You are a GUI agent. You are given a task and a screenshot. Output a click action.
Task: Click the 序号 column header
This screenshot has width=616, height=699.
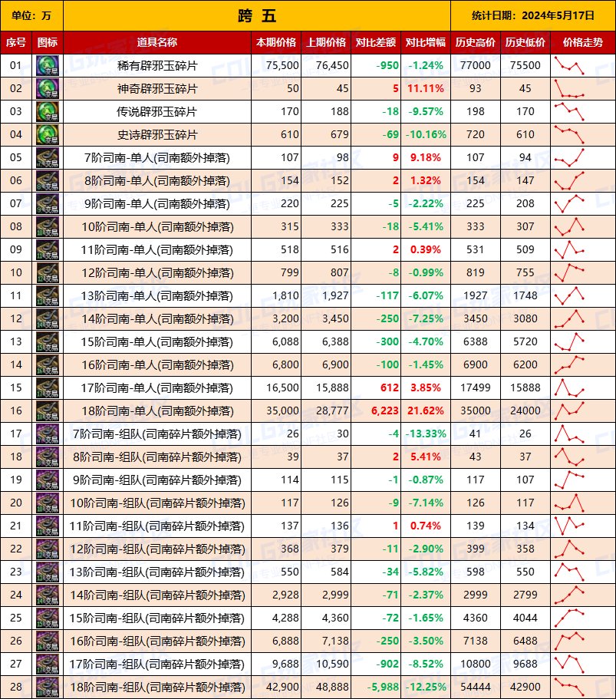click(x=15, y=42)
